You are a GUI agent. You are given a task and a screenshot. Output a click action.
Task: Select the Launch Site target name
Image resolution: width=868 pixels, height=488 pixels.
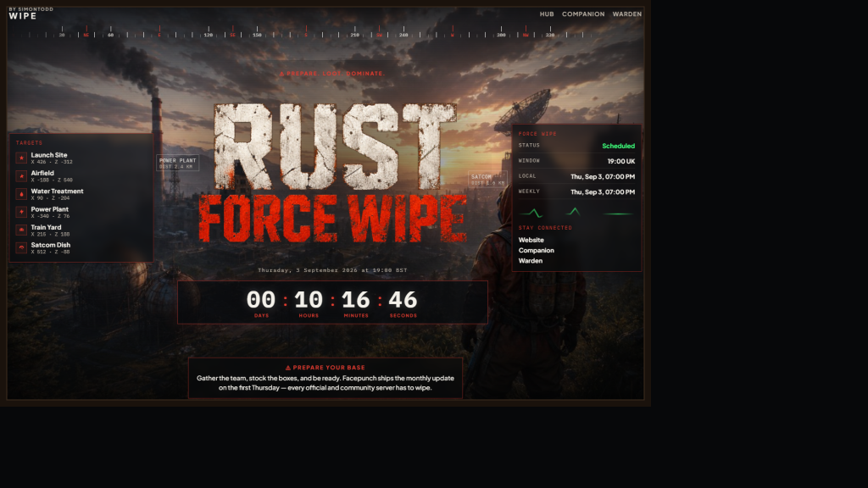tap(48, 155)
